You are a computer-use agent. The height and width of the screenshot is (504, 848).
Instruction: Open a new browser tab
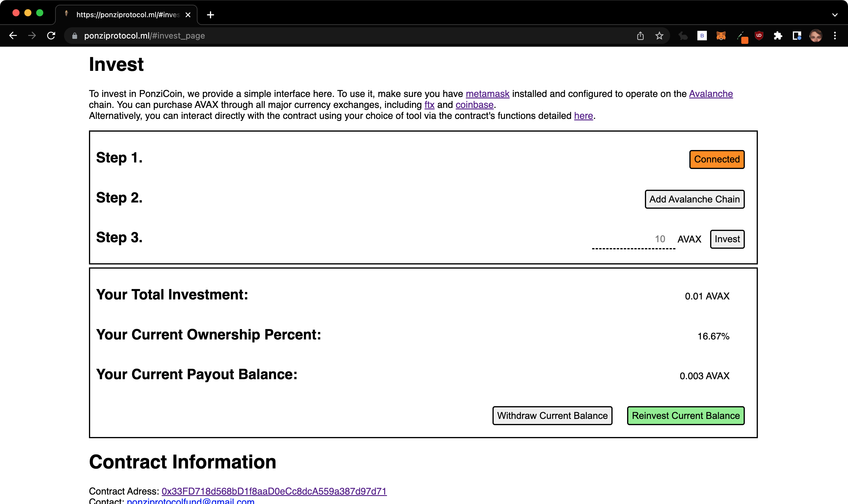[x=211, y=15]
